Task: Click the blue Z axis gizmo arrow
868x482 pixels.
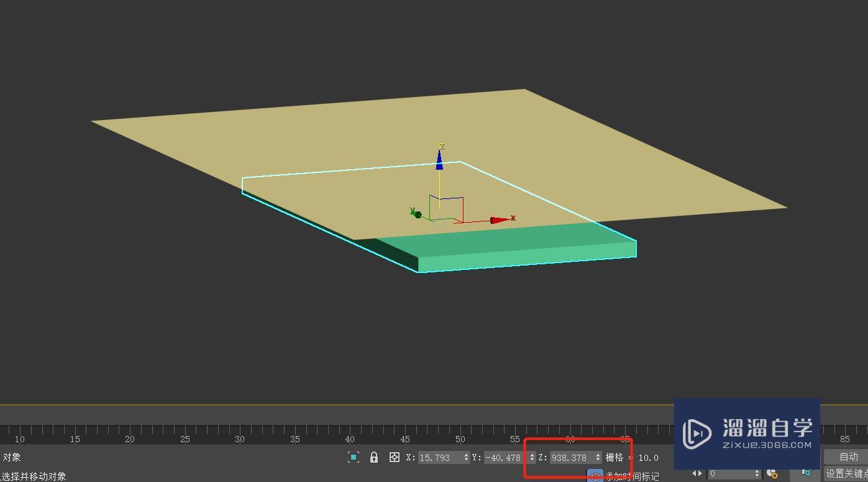Action: click(439, 159)
